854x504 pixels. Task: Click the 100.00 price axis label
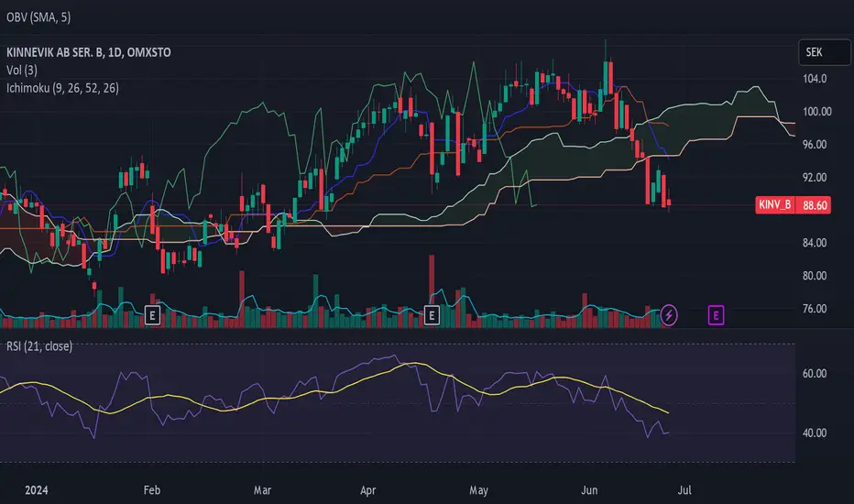coord(817,112)
